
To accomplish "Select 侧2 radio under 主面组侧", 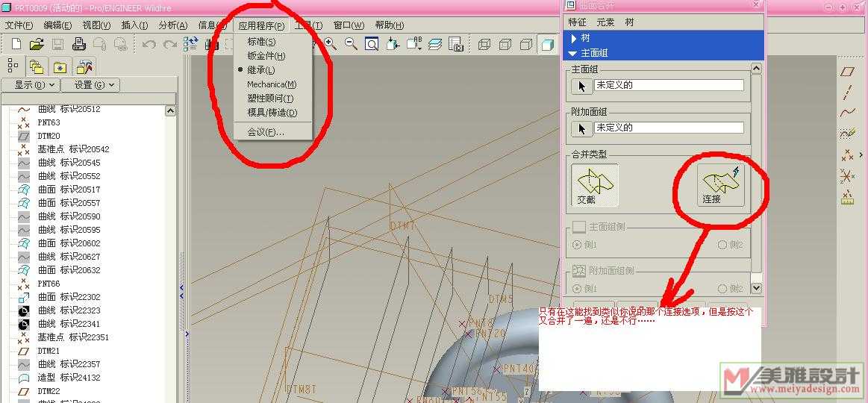I will [x=722, y=245].
